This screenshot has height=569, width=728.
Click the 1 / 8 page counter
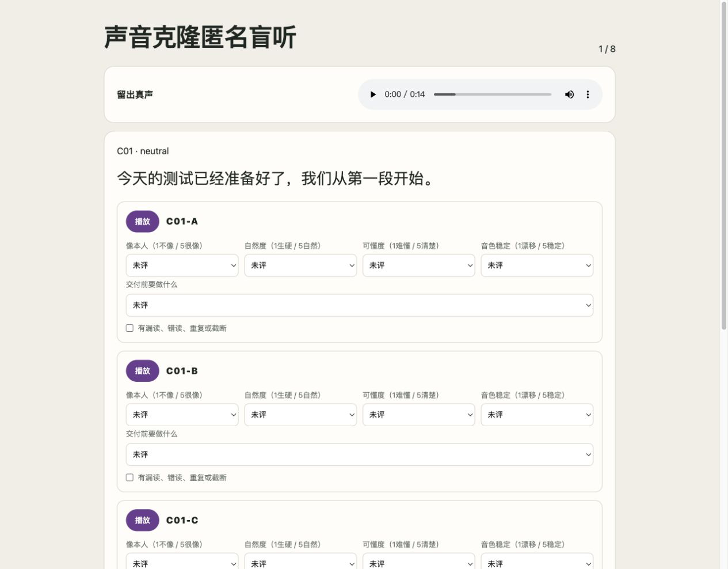click(607, 49)
